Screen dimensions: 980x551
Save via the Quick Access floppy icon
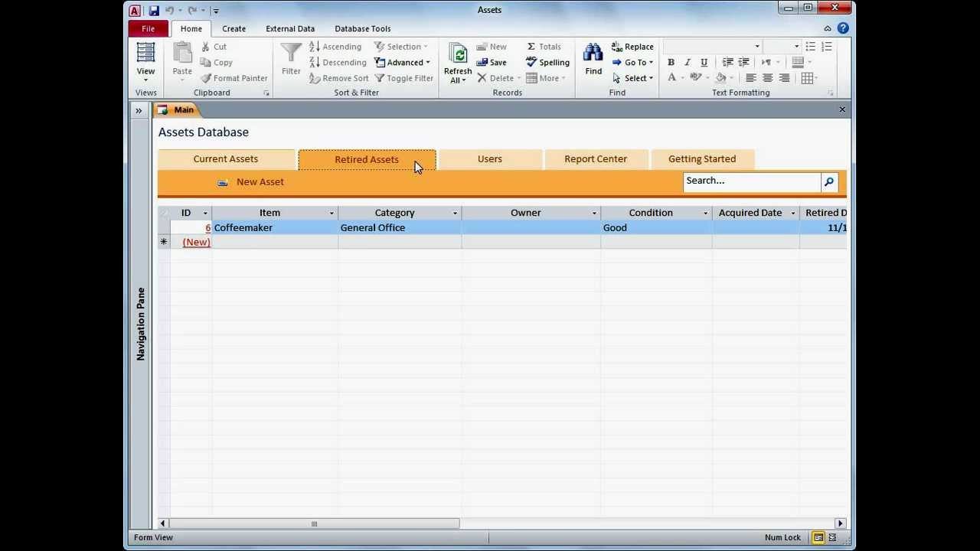tap(154, 10)
